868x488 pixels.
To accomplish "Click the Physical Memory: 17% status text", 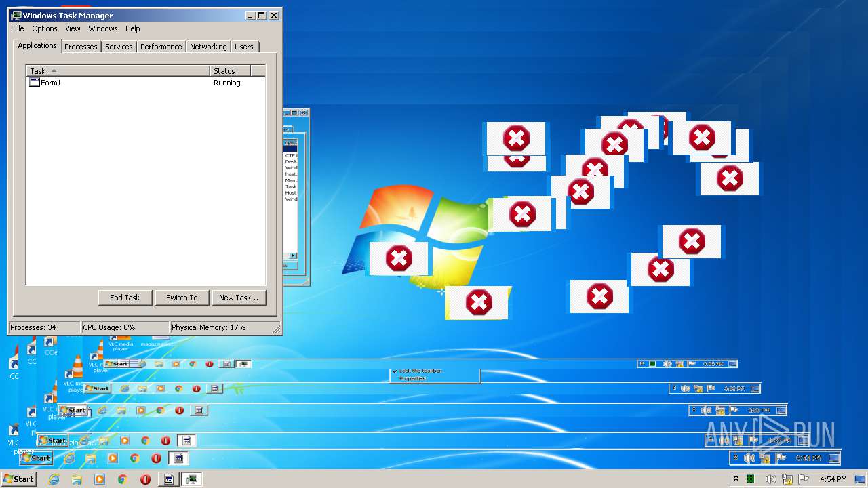I will tap(208, 327).
